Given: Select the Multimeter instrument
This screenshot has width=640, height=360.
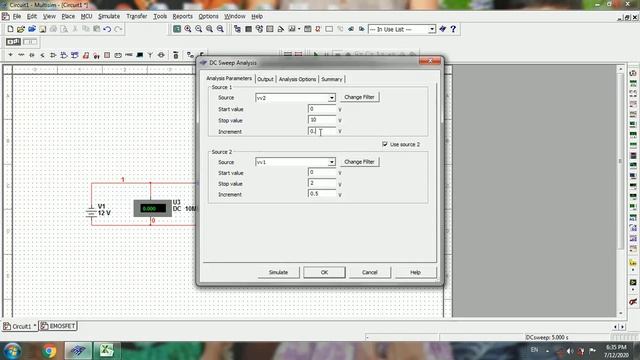Looking at the screenshot, I should 633,73.
